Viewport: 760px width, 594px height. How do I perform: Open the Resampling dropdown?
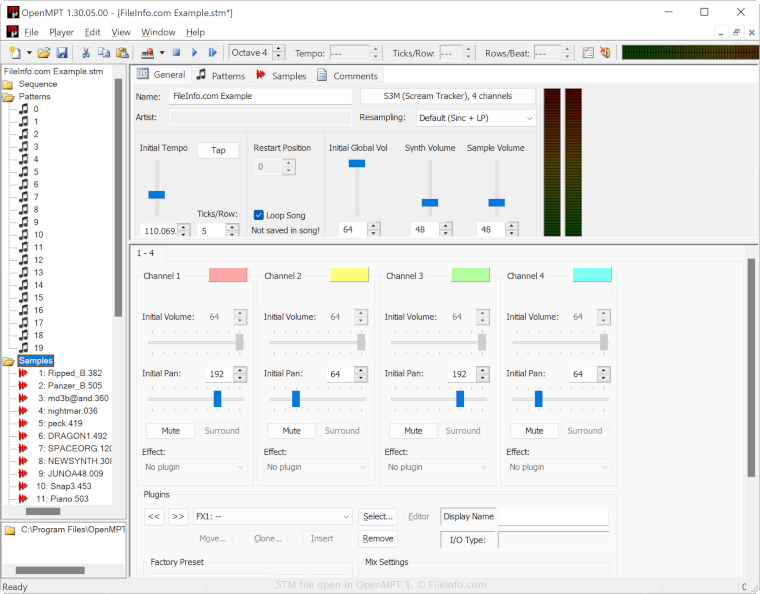[x=476, y=118]
